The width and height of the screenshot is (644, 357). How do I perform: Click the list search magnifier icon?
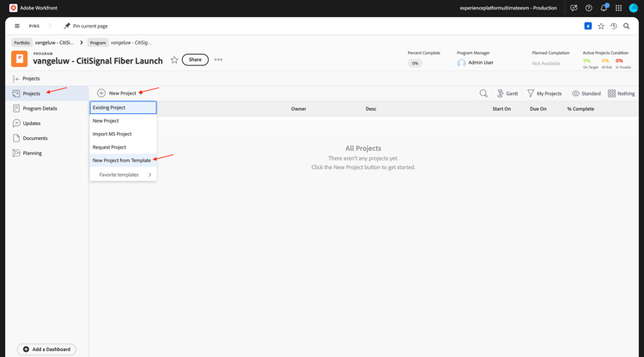point(483,94)
